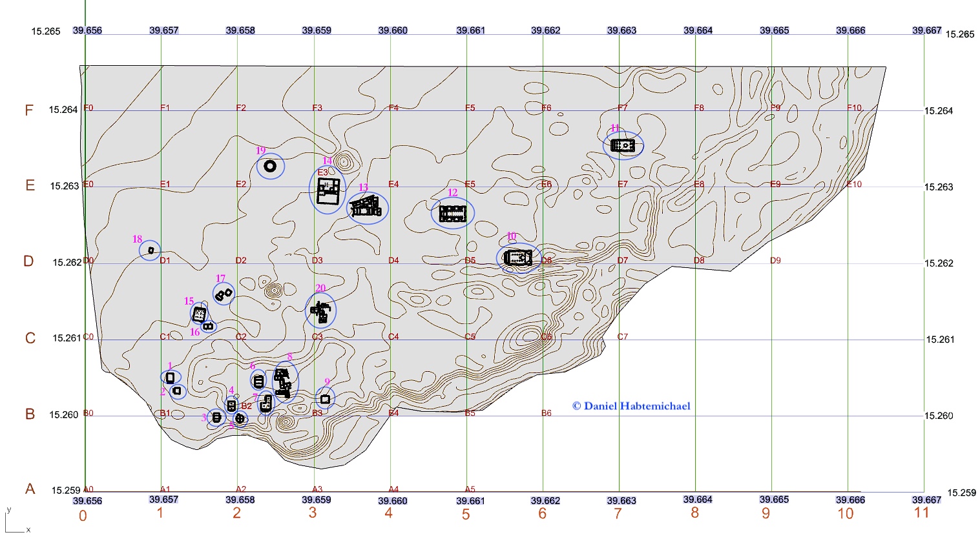This screenshot has width=980, height=539.
Task: Click building 12 with the pillared layout
Action: click(452, 213)
